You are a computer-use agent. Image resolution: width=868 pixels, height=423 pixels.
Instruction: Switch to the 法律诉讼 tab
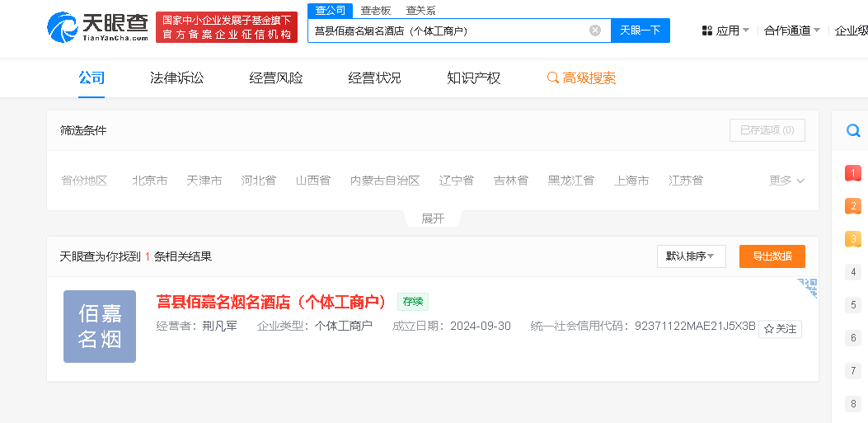[x=177, y=78]
